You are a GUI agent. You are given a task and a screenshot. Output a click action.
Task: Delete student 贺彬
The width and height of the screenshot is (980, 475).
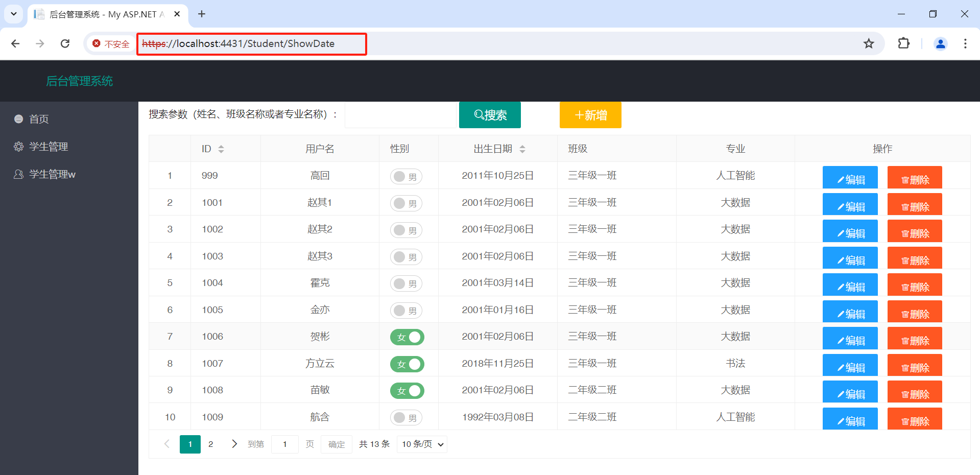915,338
